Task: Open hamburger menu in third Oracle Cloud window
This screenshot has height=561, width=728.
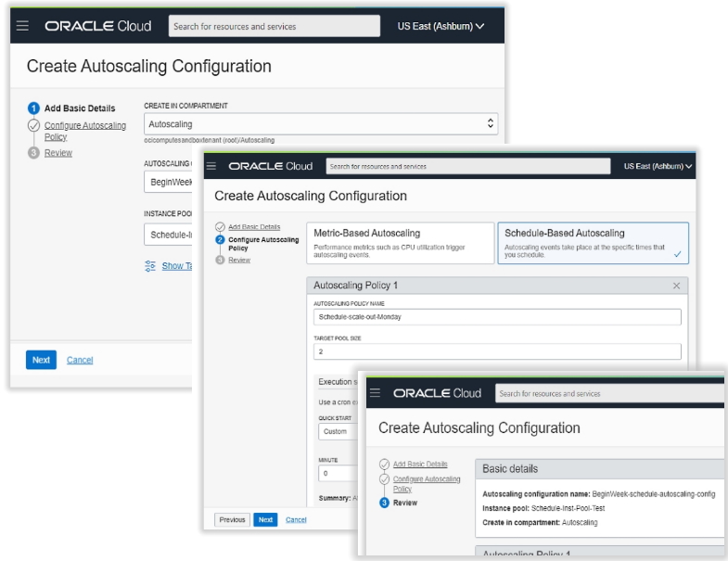Action: point(376,393)
